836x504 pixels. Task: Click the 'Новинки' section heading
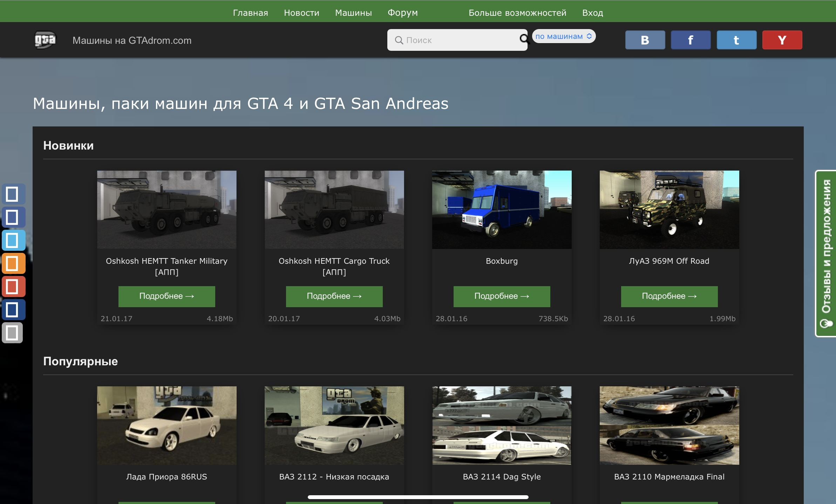[x=68, y=145]
